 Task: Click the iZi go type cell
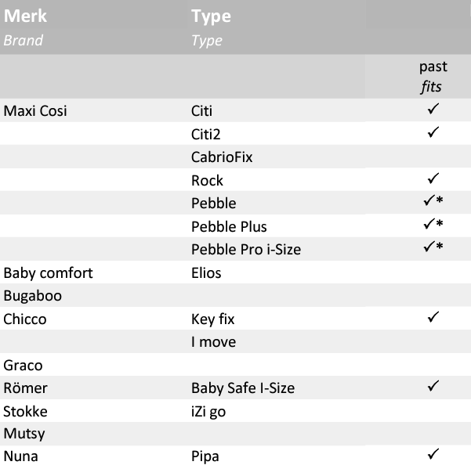coord(208,412)
